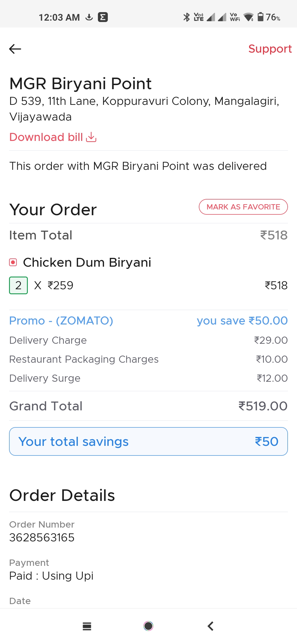This screenshot has height=644, width=297.
Task: Tap the non-veg indicator icon beside Chicken Dum Biryani
Action: coord(13,262)
